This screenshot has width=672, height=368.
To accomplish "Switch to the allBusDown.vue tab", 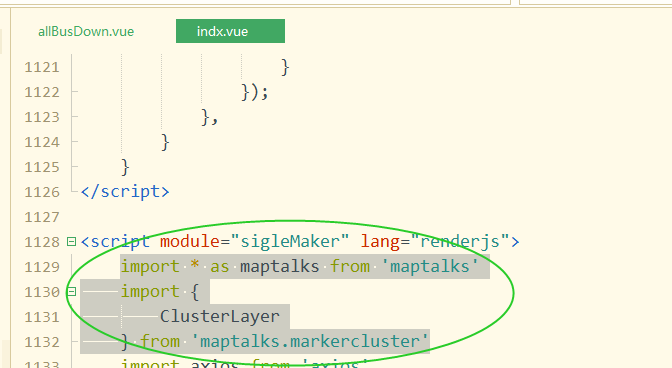I will 86,31.
